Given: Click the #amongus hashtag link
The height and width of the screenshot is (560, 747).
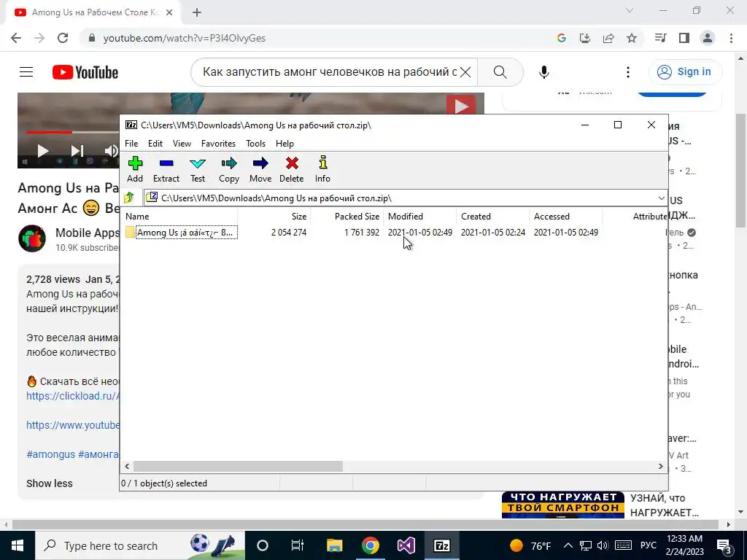Looking at the screenshot, I should [x=50, y=454].
